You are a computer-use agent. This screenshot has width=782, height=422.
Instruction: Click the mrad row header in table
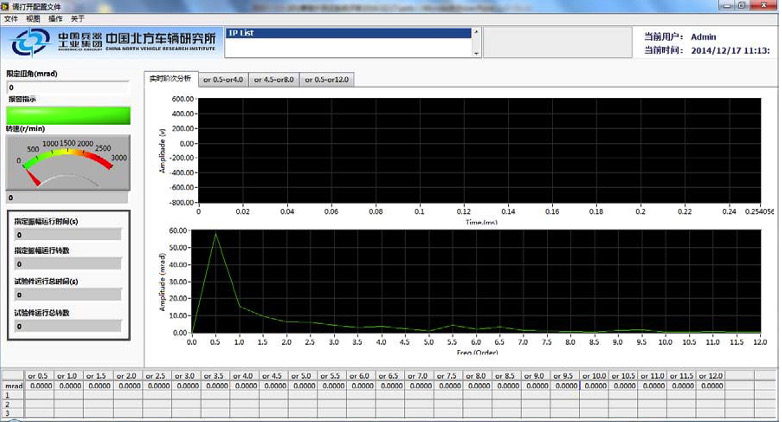click(13, 385)
